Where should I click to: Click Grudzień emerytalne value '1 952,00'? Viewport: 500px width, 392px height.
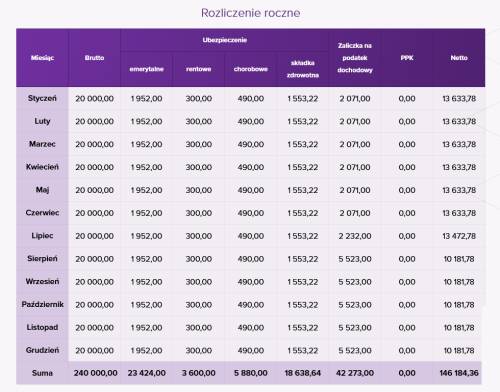[146, 351]
